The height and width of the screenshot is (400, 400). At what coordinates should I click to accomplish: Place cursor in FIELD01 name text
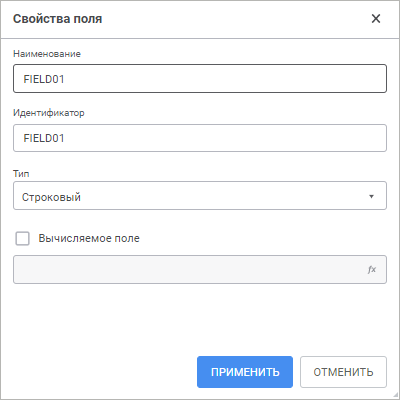coord(44,79)
